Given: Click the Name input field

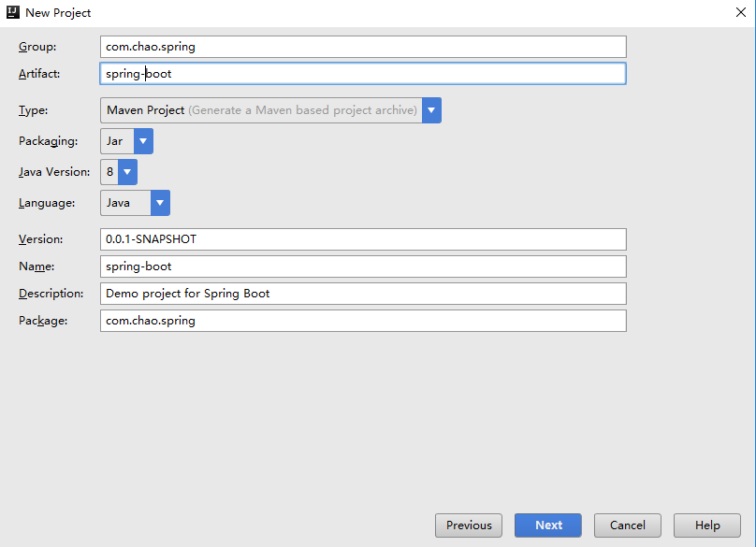Looking at the screenshot, I should pos(363,266).
